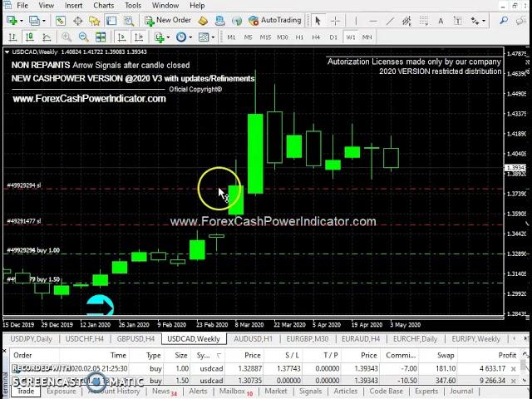
Task: Pick the trendline drawing tool
Action: tap(390, 21)
